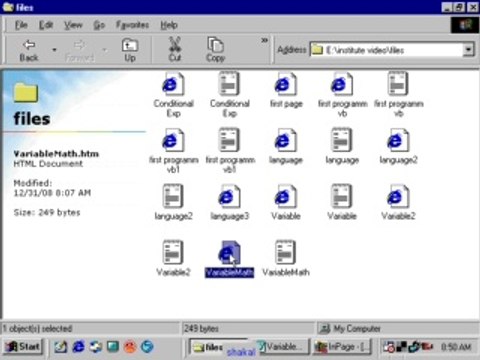
Task: Go Back using the toolbar arrow
Action: pyautogui.click(x=29, y=50)
